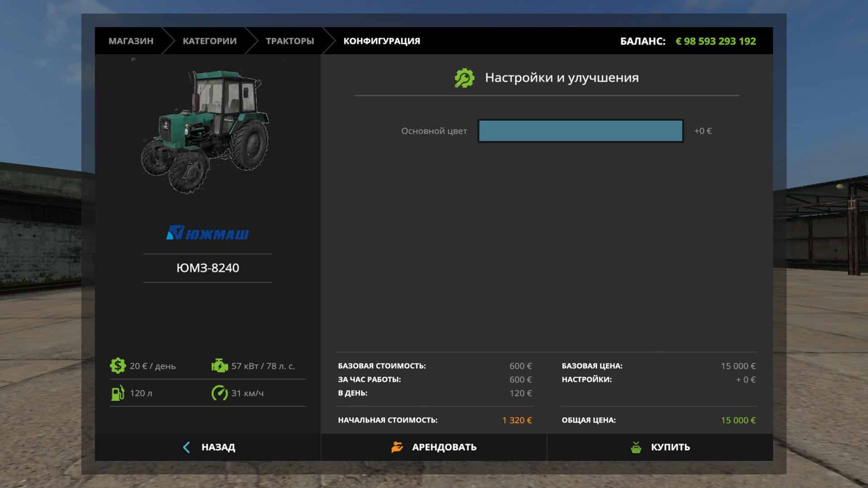Click the fuel pump capacity icon
Viewport: 868px width, 488px height.
click(118, 393)
